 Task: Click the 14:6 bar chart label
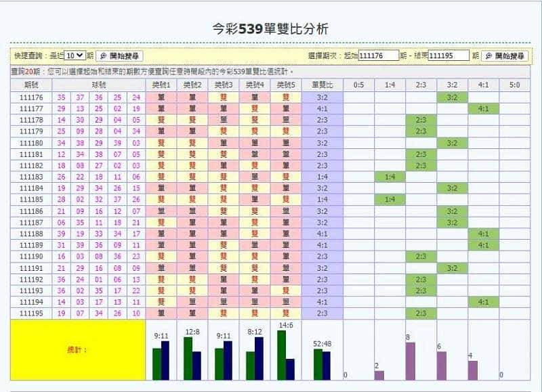[x=286, y=325]
